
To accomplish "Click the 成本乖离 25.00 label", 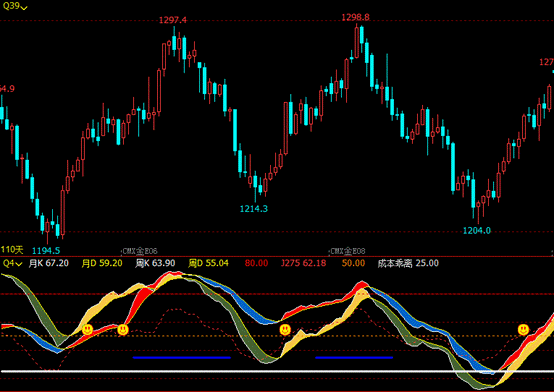I will [408, 263].
